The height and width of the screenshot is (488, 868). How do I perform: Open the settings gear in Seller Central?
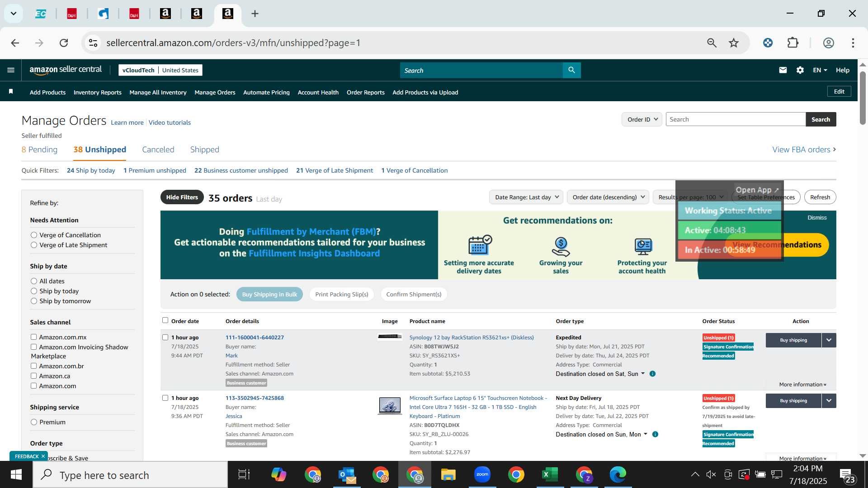(x=800, y=70)
